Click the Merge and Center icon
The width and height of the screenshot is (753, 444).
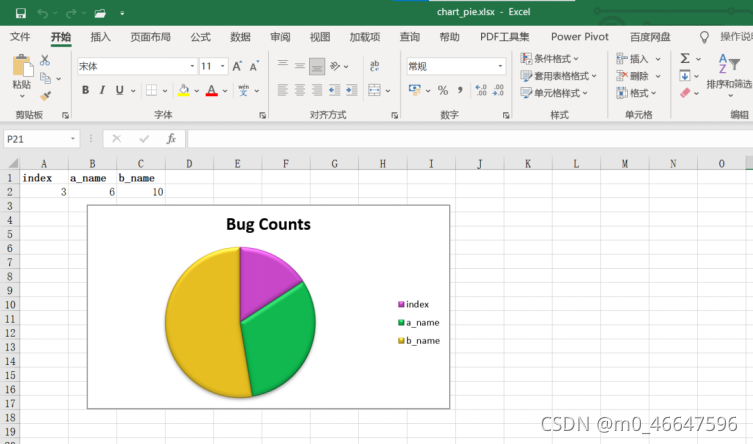coord(374,90)
